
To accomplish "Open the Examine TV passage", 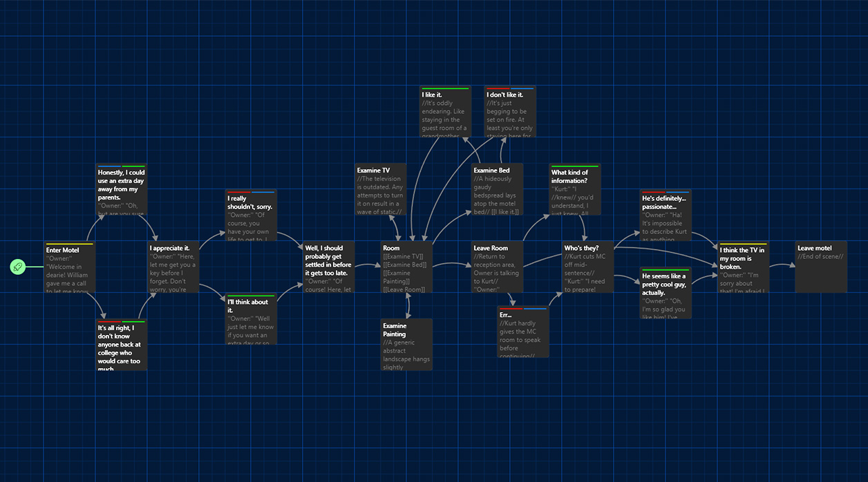I will pyautogui.click(x=381, y=189).
